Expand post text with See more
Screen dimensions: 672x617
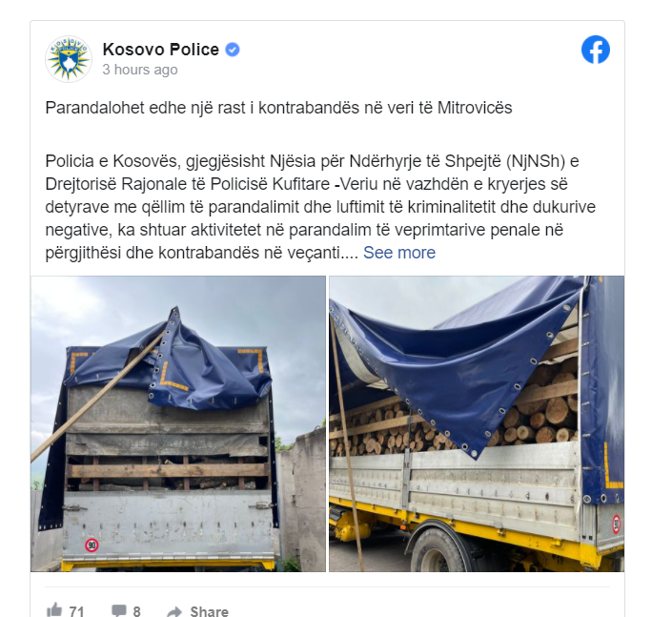(399, 253)
